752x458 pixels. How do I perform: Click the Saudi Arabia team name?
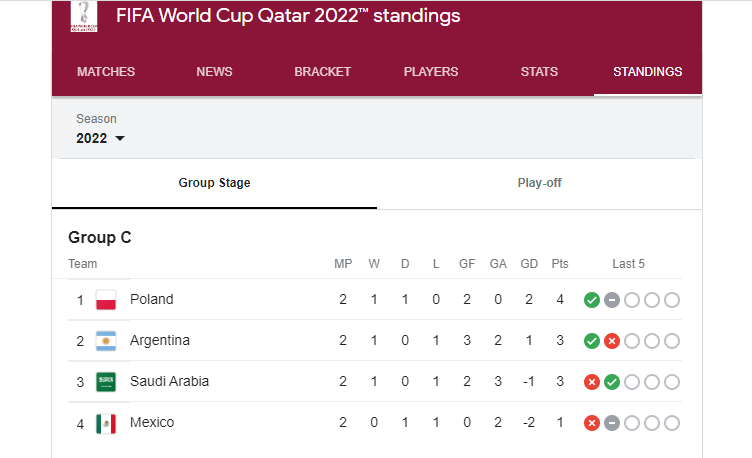click(169, 381)
